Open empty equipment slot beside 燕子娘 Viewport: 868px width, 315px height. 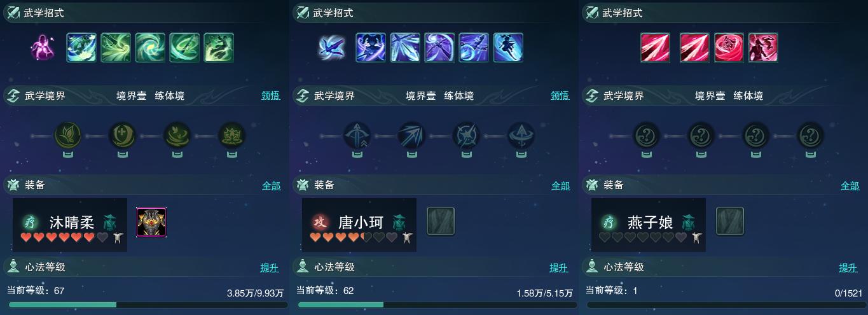(729, 222)
